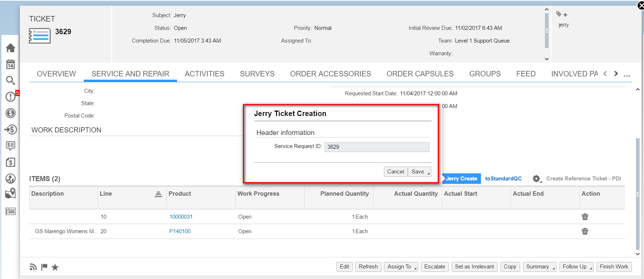Flag the ticket with flag icon
Image resolution: width=644 pixels, height=279 pixels.
(x=44, y=267)
